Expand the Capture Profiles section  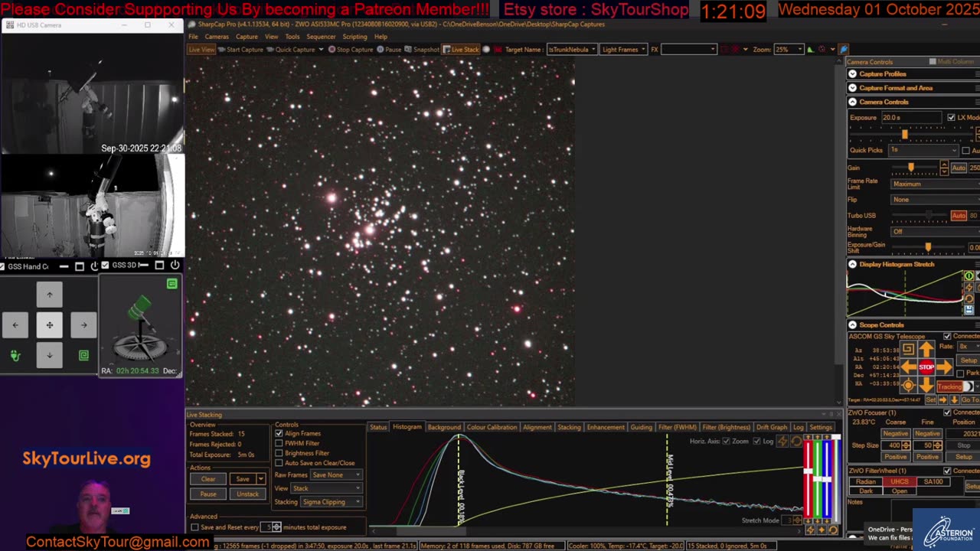pos(852,74)
